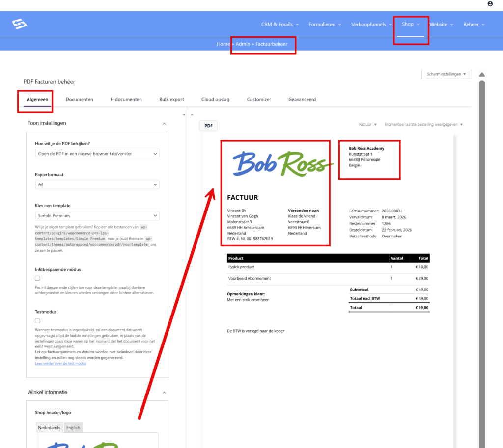503x448 pixels.
Task: Enable the Inktbesparende modus checkbox
Action: [x=38, y=278]
